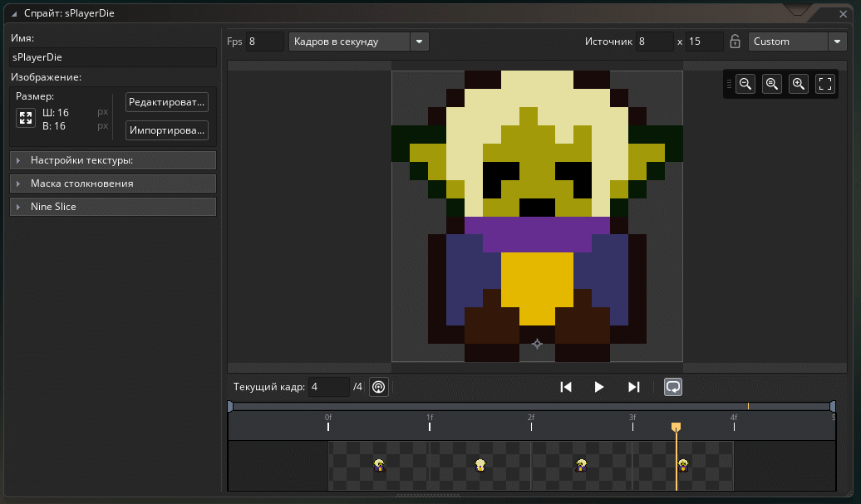Click the orange playhead marker on timeline

(x=676, y=427)
